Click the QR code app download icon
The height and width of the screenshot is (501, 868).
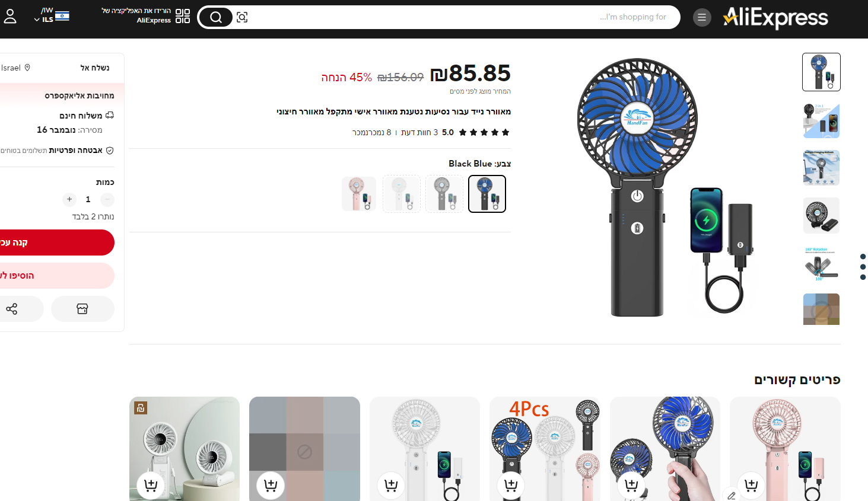click(x=183, y=16)
